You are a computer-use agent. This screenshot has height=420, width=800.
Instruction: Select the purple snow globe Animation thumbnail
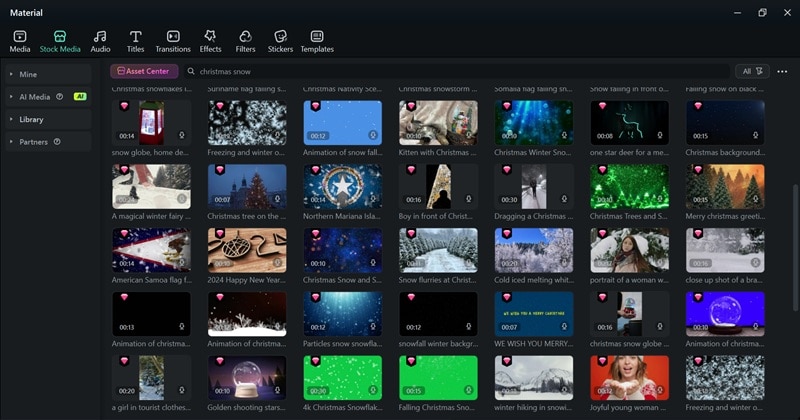coord(725,314)
